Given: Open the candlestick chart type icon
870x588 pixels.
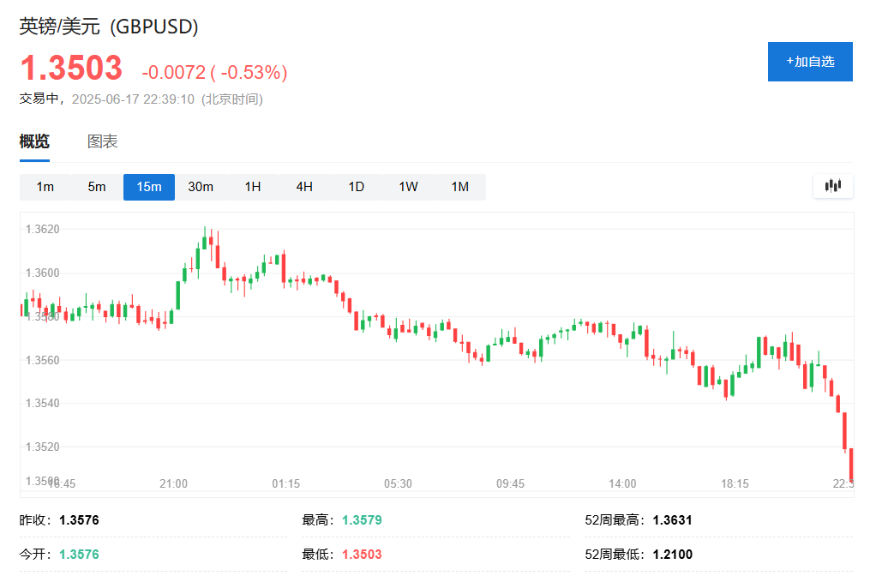Looking at the screenshot, I should coord(833,186).
